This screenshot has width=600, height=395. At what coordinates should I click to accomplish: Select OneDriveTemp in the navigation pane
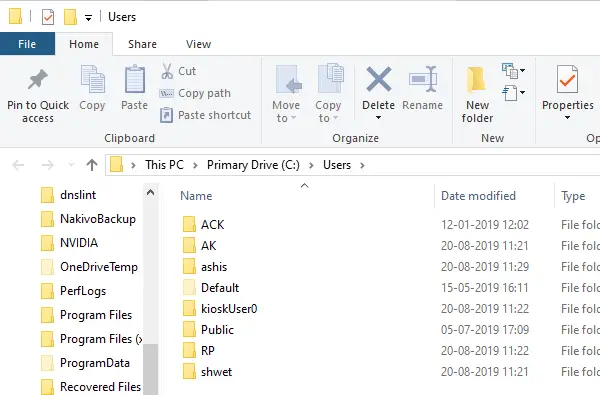pyautogui.click(x=99, y=267)
